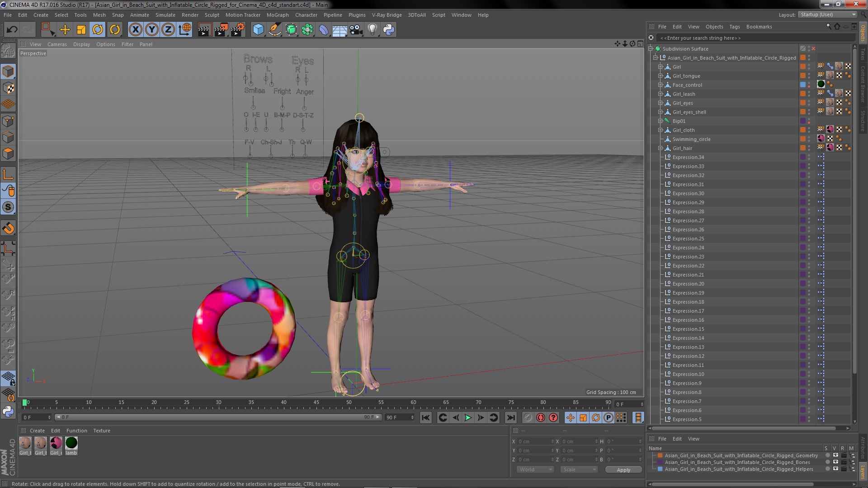Open the Scale dropdown in coordinates panel
The height and width of the screenshot is (488, 868).
tap(579, 470)
